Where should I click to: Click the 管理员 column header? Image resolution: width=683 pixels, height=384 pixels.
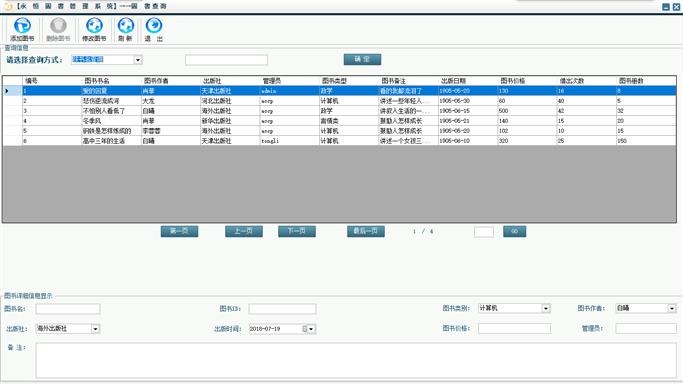(x=289, y=81)
